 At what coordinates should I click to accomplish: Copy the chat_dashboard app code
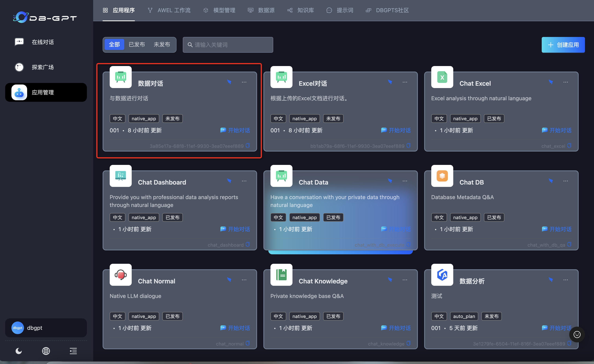(248, 245)
